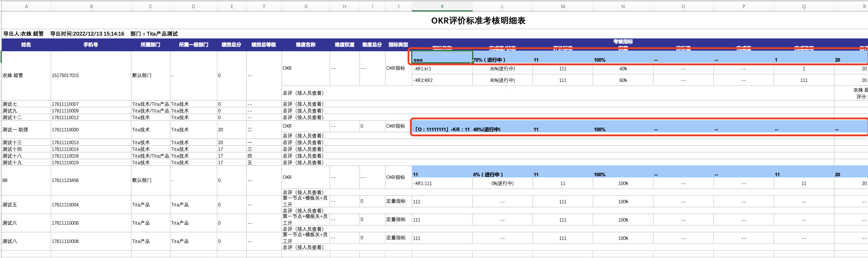
Task: Click the 考核指标 merged header
Action: click(623, 41)
